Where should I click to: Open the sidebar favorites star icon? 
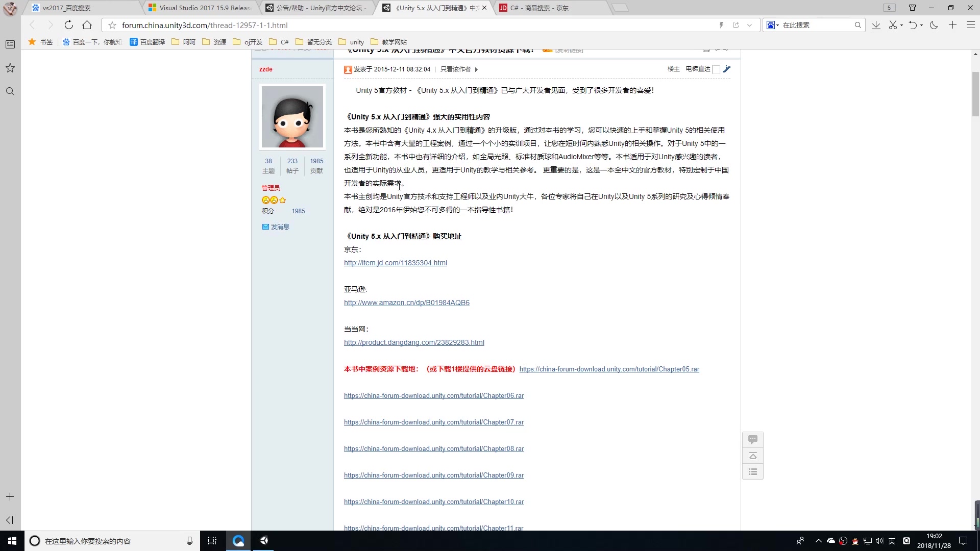pyautogui.click(x=10, y=68)
